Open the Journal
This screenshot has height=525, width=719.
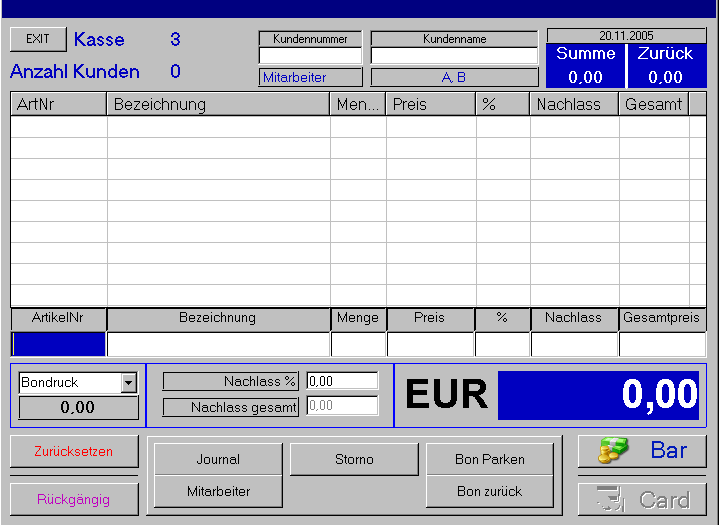point(218,460)
